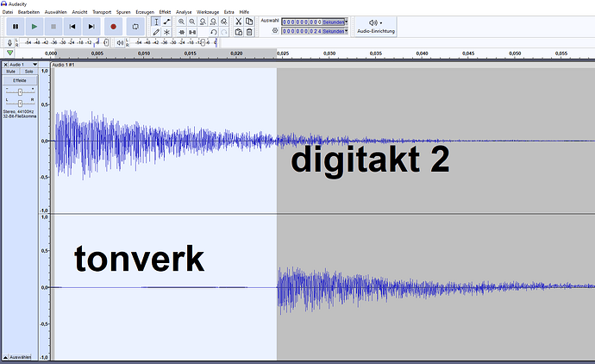Open the Spuren menu
Image resolution: width=595 pixels, height=364 pixels.
pos(125,10)
